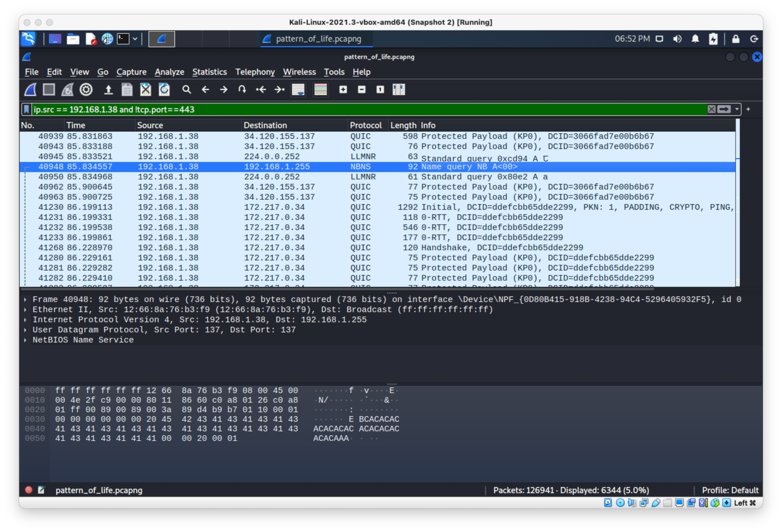Click the Profile: Default status entry
This screenshot has height=532, width=782.
click(x=730, y=490)
